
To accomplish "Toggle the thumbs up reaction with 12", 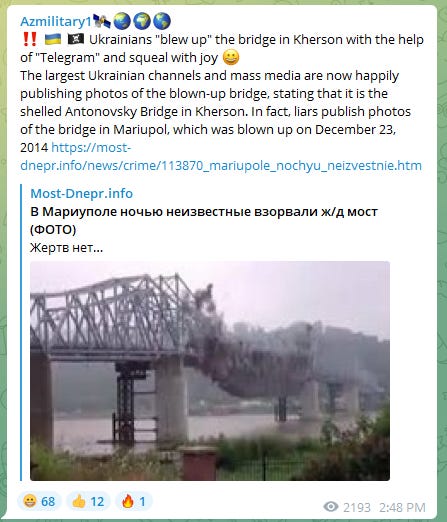I will (x=88, y=501).
